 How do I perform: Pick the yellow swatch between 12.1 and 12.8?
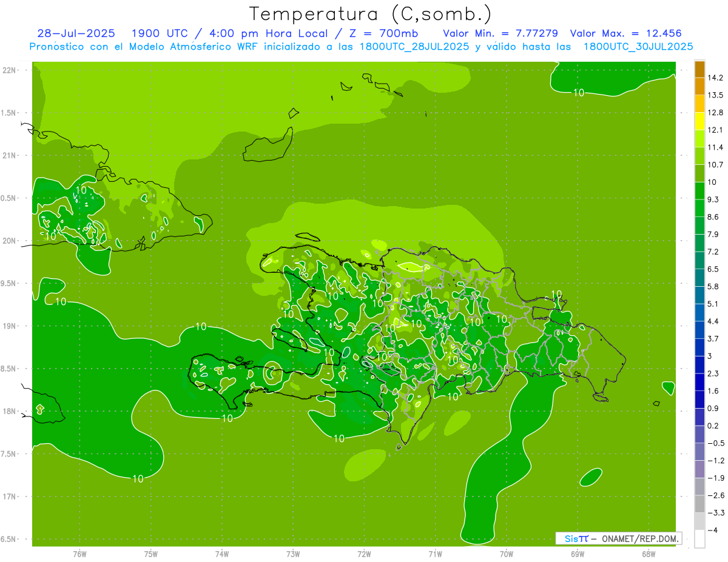699,121
